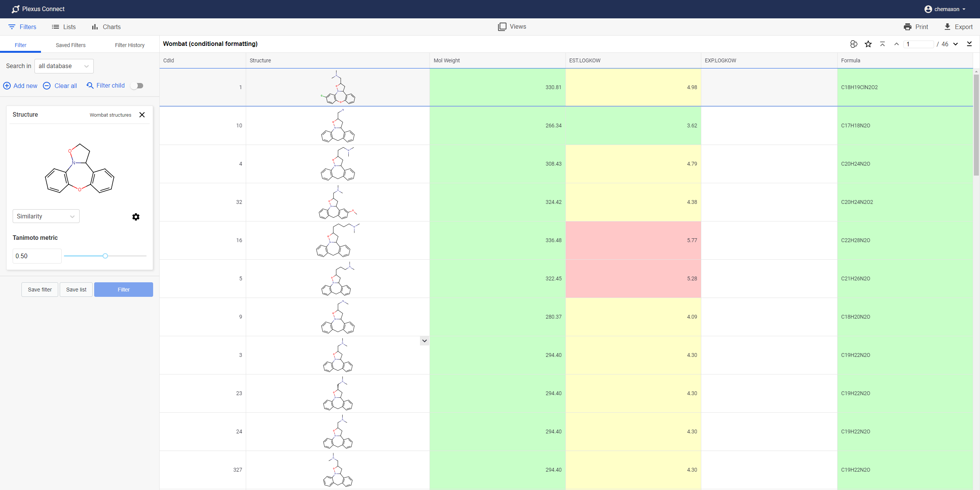The image size is (980, 490).
Task: Jump to the first record with the top arrow
Action: [882, 44]
